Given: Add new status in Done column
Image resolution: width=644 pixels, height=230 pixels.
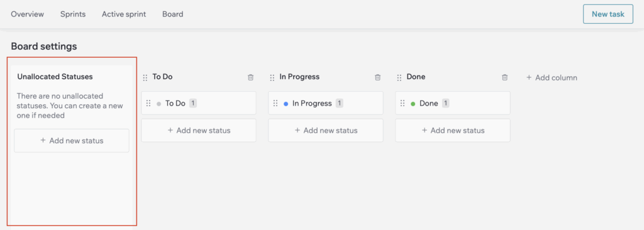Looking at the screenshot, I should point(453,131).
